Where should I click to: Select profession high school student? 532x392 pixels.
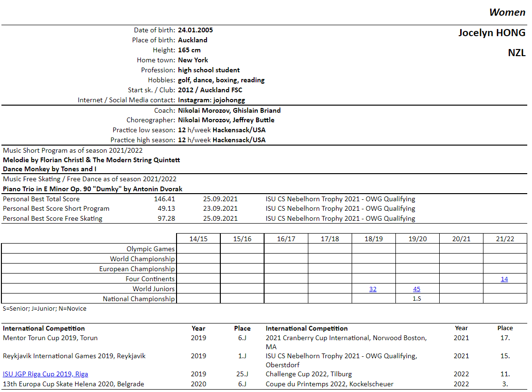pyautogui.click(x=209, y=70)
